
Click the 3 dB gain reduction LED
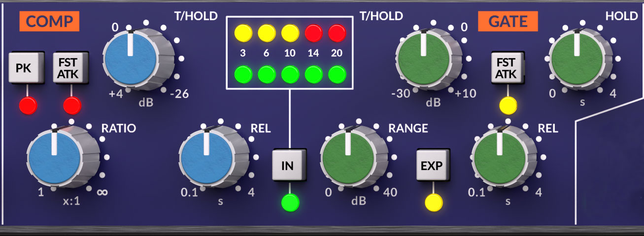point(242,33)
